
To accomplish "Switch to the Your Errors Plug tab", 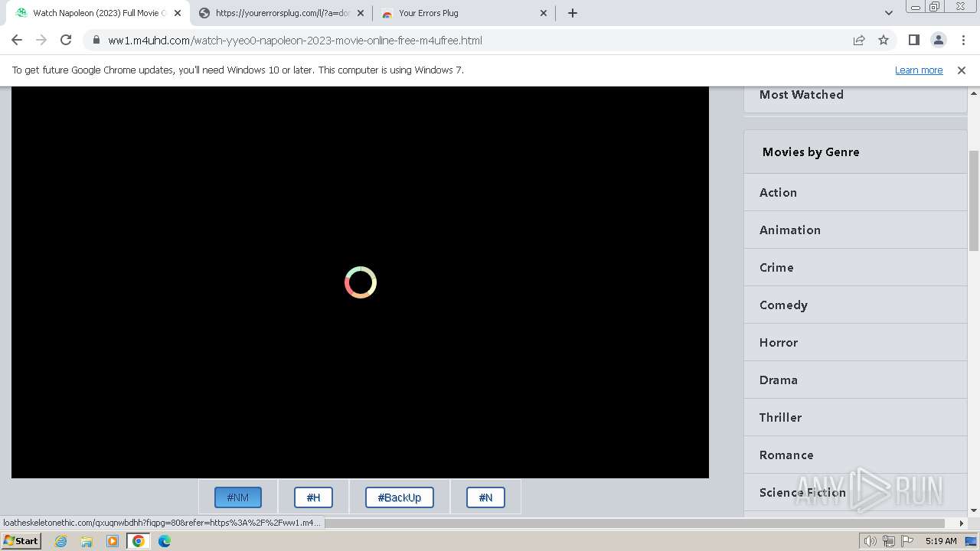I will pyautogui.click(x=464, y=13).
